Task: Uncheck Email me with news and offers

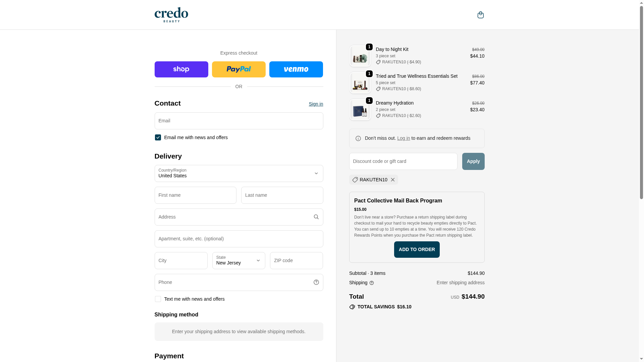Action: point(158,137)
